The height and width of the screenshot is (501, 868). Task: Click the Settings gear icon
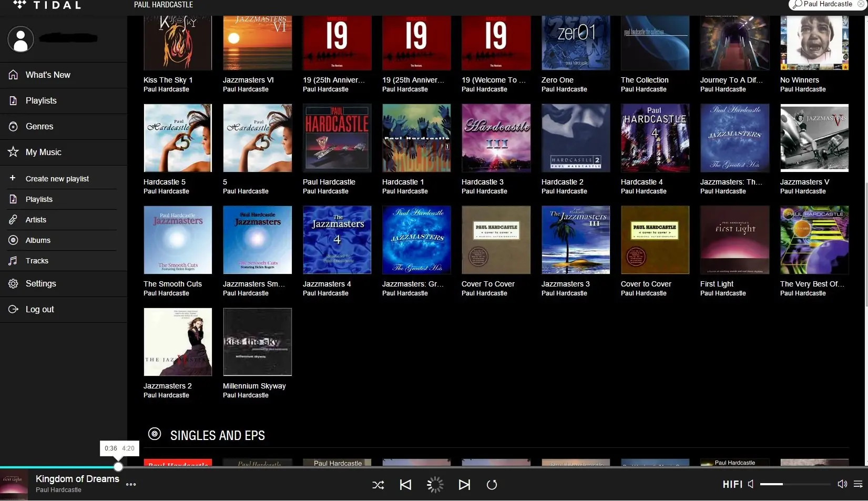[x=13, y=284]
